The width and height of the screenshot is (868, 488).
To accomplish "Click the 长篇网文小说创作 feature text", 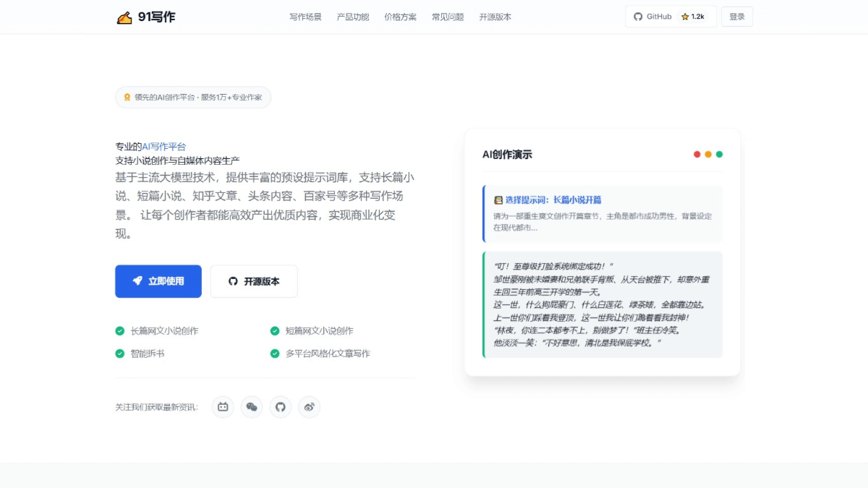I will 164,331.
